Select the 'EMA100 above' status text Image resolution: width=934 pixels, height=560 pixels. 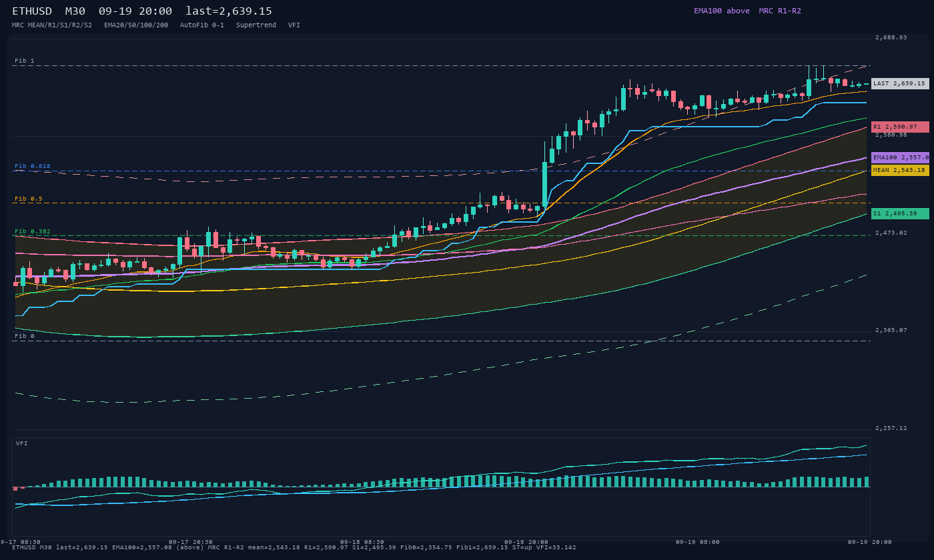tap(722, 11)
